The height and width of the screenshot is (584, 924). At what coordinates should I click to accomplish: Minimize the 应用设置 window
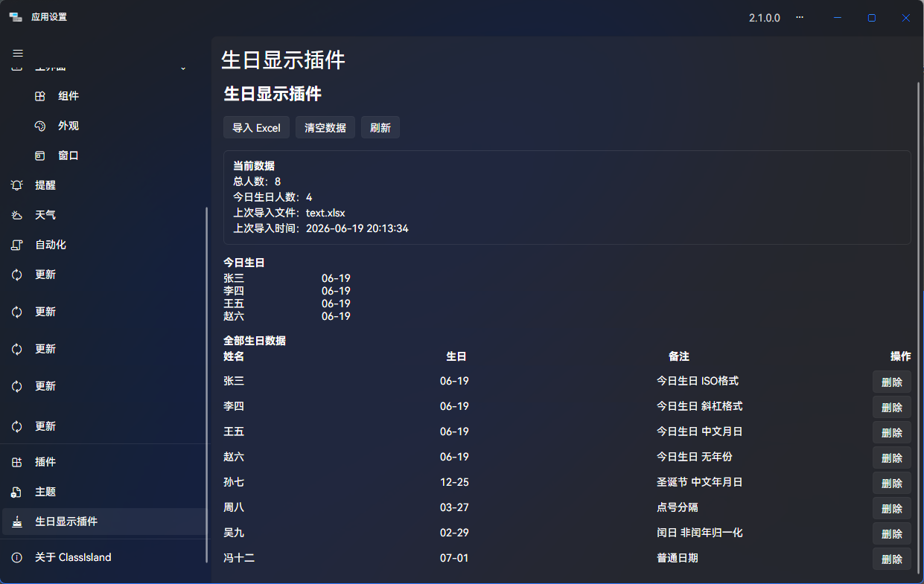pos(838,18)
